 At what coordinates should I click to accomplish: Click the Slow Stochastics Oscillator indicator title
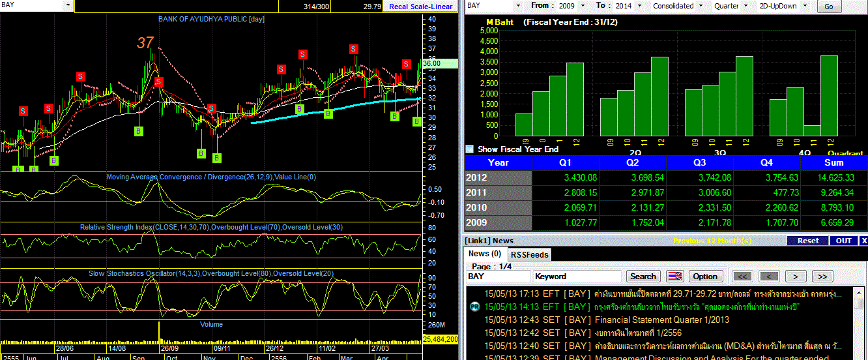(x=211, y=273)
